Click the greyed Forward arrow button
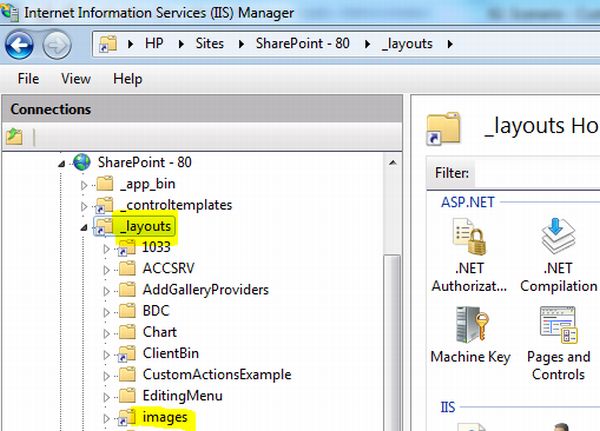Screen dimensions: 600x431 point(57,45)
